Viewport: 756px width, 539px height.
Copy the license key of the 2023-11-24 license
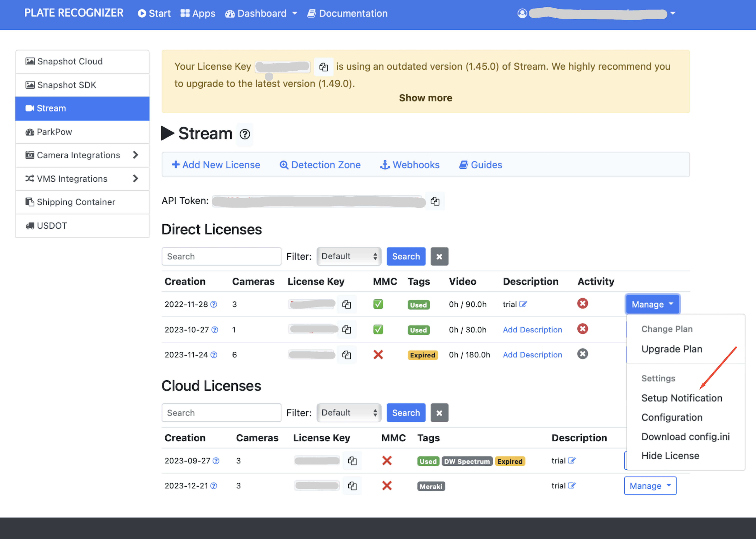pyautogui.click(x=346, y=355)
